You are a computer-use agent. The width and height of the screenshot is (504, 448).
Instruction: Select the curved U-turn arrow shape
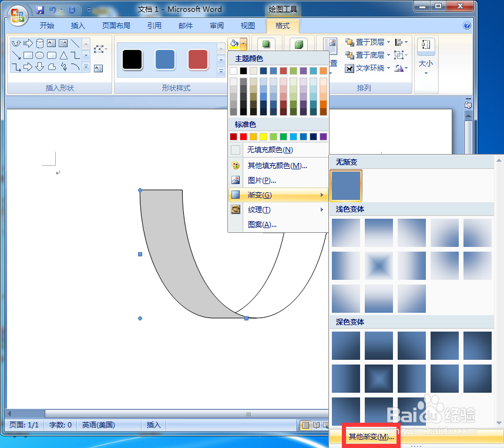(16, 43)
